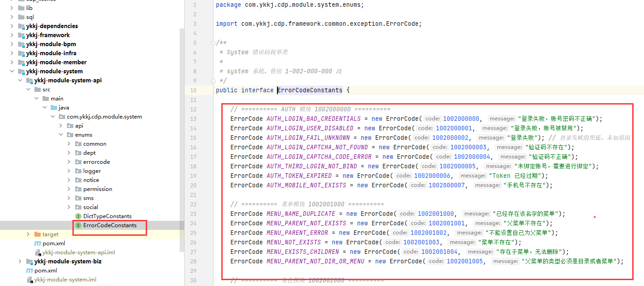644x286 pixels.
Task: Expand the api package chevron
Action: 61,125
